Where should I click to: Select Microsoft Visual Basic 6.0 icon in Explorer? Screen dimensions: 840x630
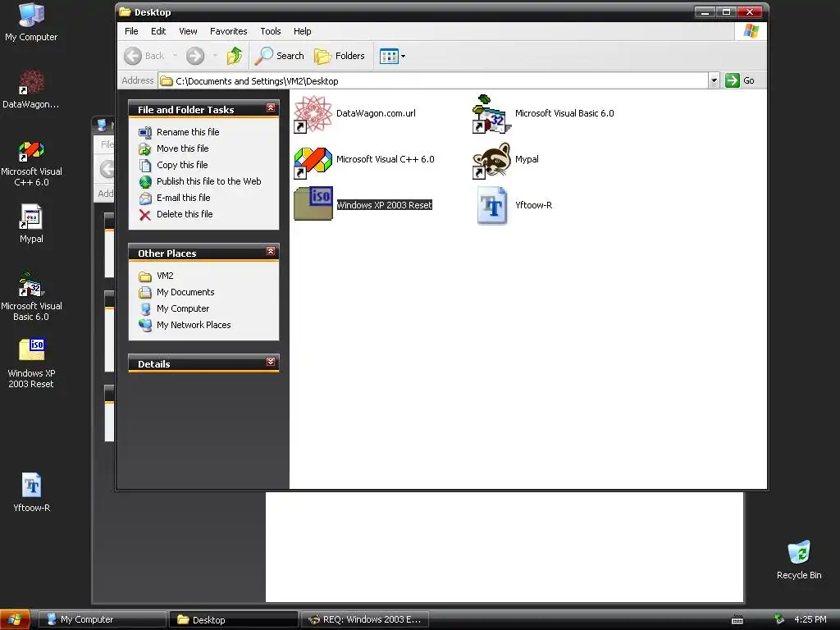491,113
